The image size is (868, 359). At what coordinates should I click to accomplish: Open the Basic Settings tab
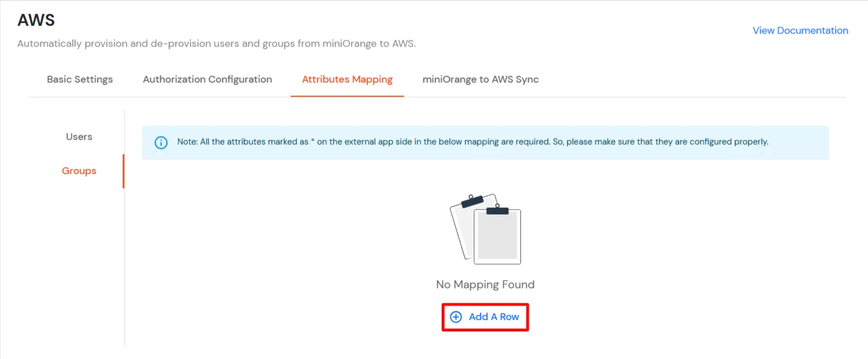click(79, 79)
